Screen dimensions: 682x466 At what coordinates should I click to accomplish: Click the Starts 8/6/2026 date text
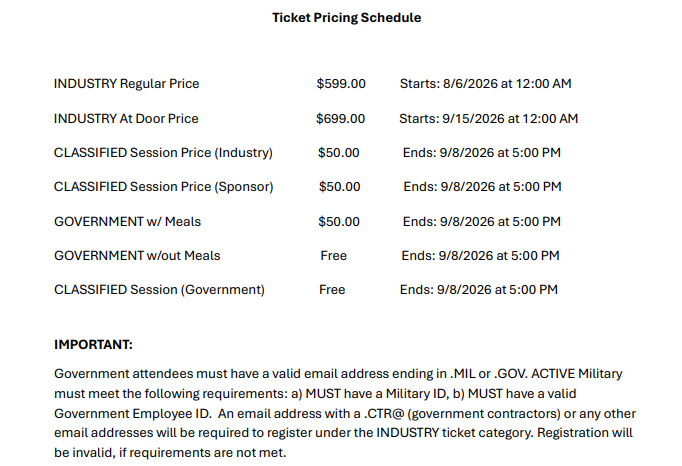click(x=485, y=84)
